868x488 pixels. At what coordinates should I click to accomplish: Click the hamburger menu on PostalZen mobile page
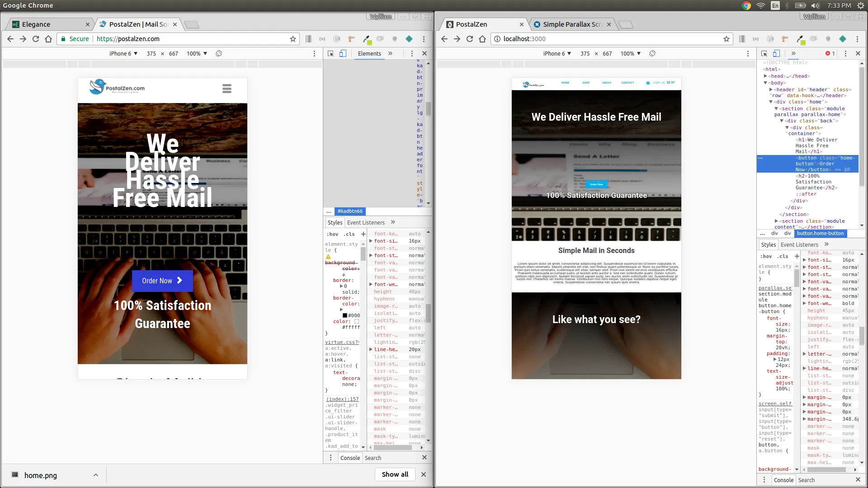[227, 89]
